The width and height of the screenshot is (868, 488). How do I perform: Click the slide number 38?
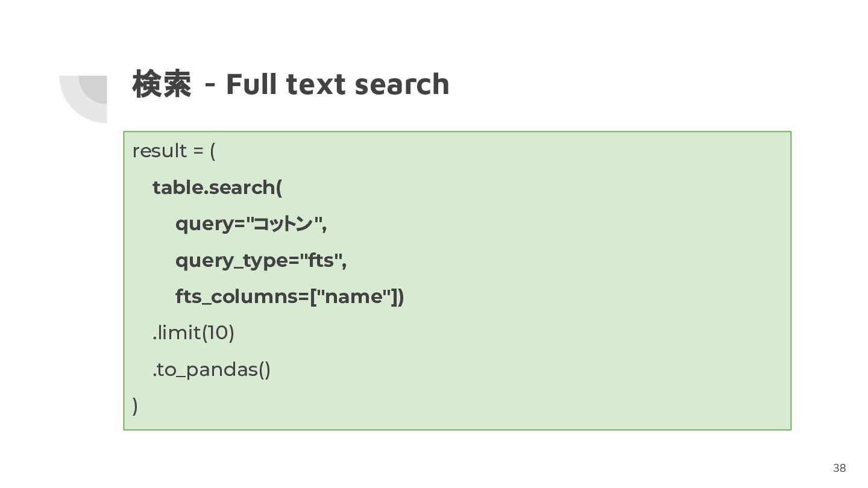tap(839, 468)
